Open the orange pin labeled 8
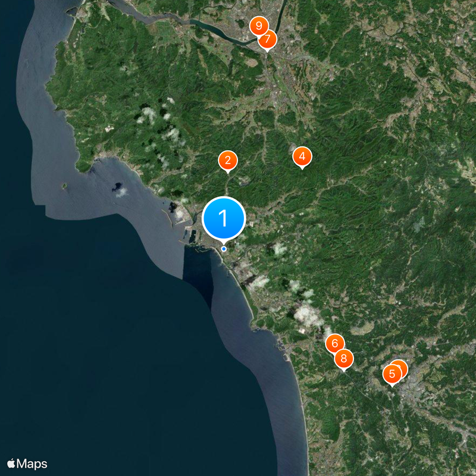 coord(344,359)
